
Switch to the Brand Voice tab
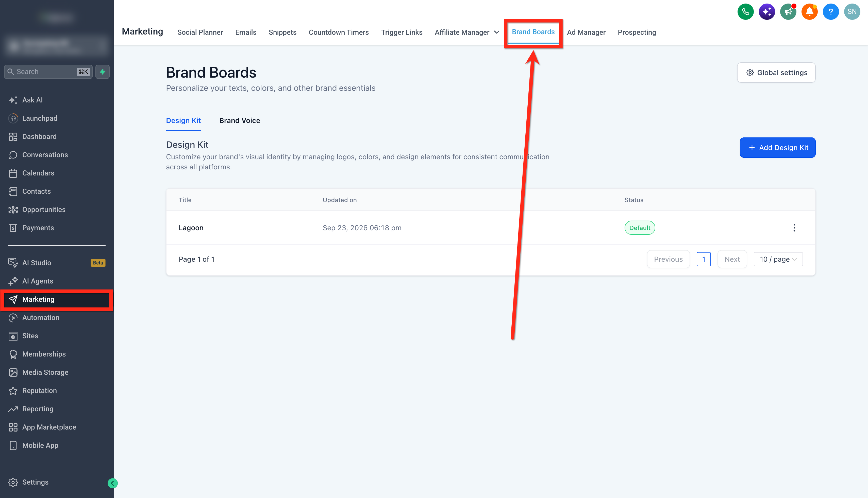(240, 120)
